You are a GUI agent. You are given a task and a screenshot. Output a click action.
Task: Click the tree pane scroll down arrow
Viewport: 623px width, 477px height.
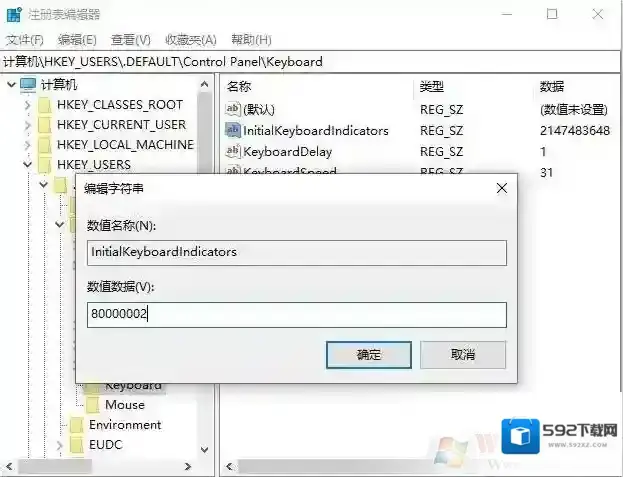click(206, 450)
